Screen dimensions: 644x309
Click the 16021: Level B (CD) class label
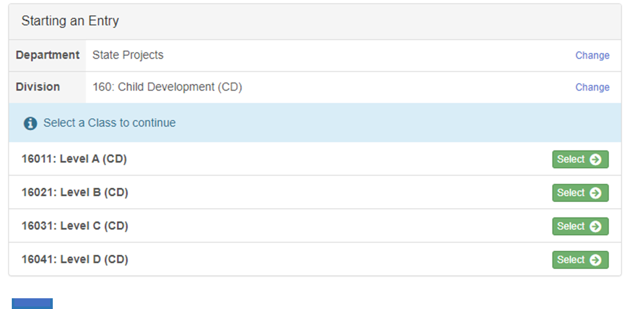pos(75,192)
